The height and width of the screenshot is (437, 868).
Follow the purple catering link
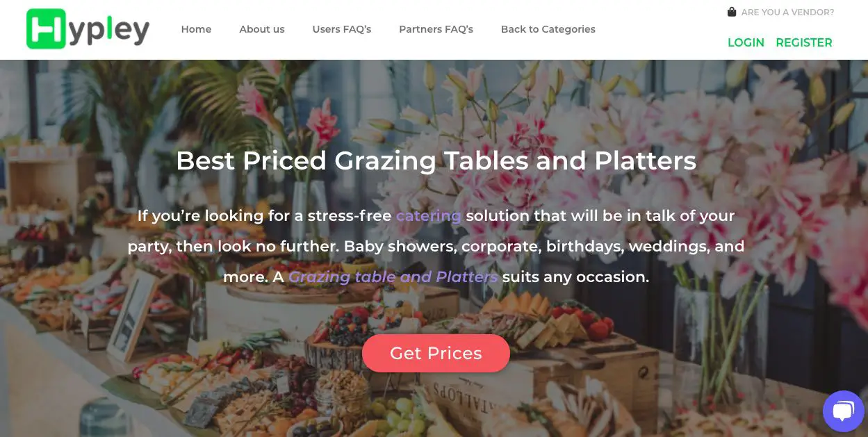[429, 216]
